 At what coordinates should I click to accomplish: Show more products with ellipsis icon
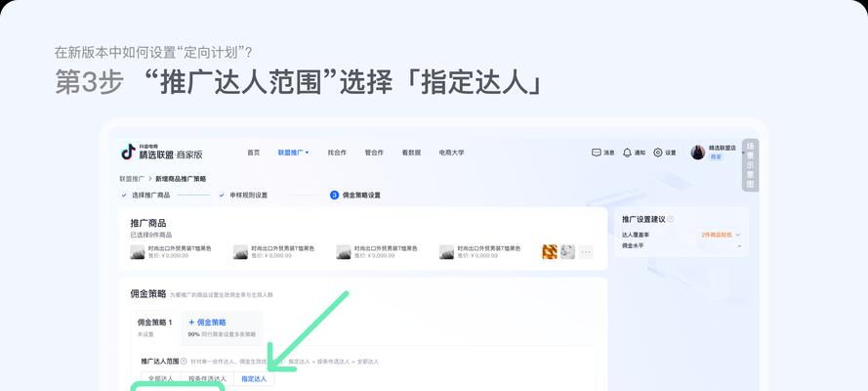coord(586,252)
